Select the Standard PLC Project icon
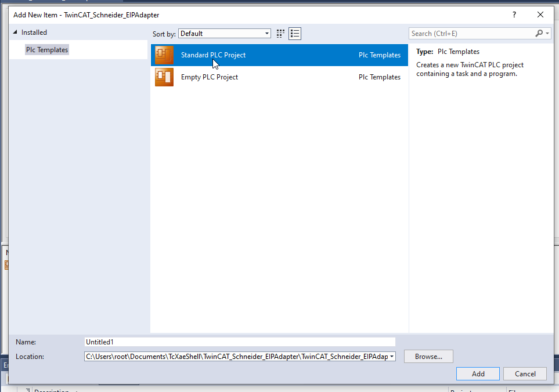This screenshot has width=559, height=392. pos(164,55)
